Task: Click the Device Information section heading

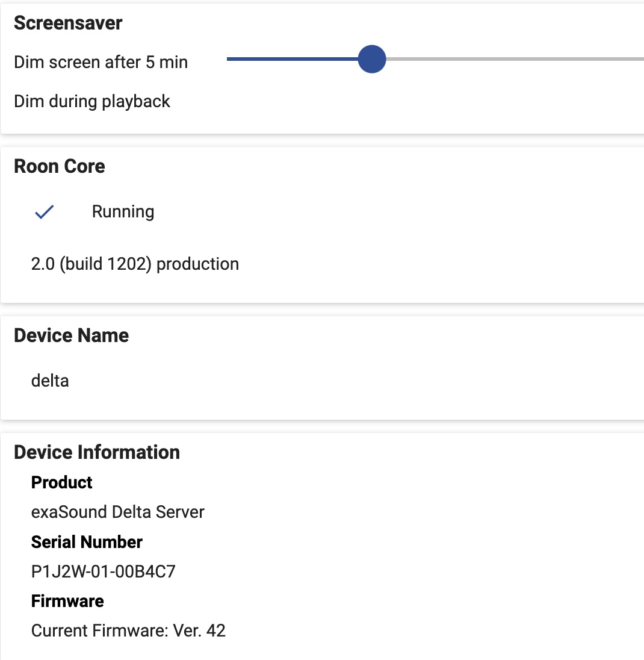Action: click(97, 452)
